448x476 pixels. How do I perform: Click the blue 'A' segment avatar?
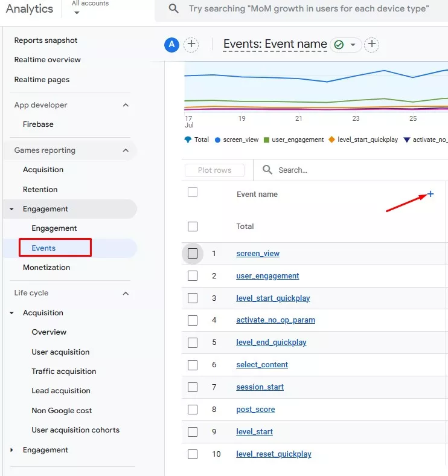click(172, 45)
